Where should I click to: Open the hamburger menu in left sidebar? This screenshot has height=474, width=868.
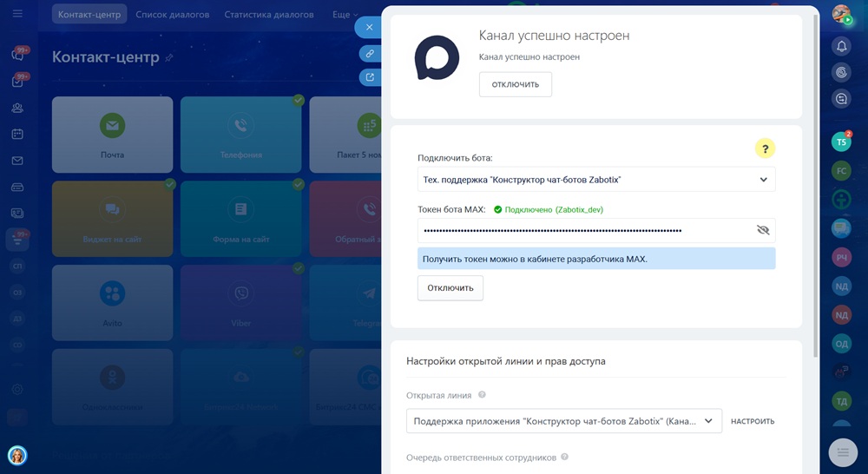[17, 13]
